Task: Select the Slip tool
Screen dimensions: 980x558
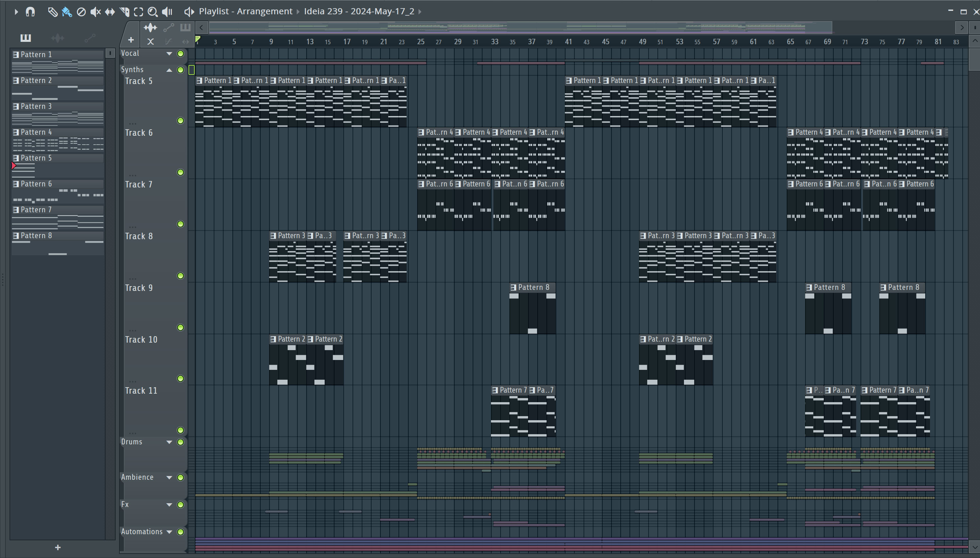Action: [x=110, y=12]
